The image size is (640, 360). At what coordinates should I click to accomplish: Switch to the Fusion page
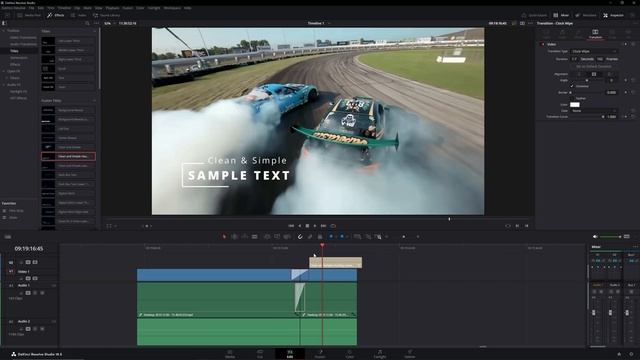pos(320,354)
